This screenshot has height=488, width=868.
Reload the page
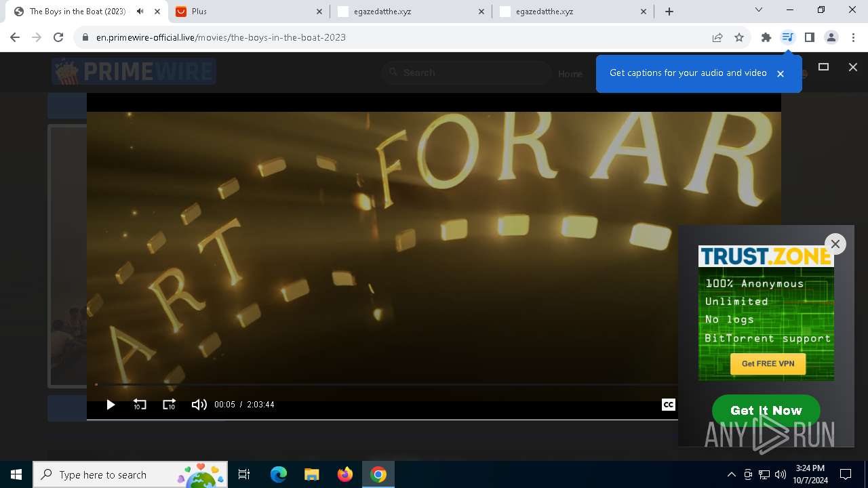tap(58, 37)
